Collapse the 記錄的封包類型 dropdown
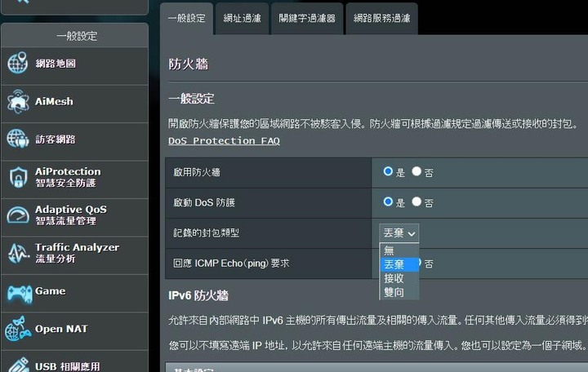This screenshot has height=372, width=588. [399, 233]
